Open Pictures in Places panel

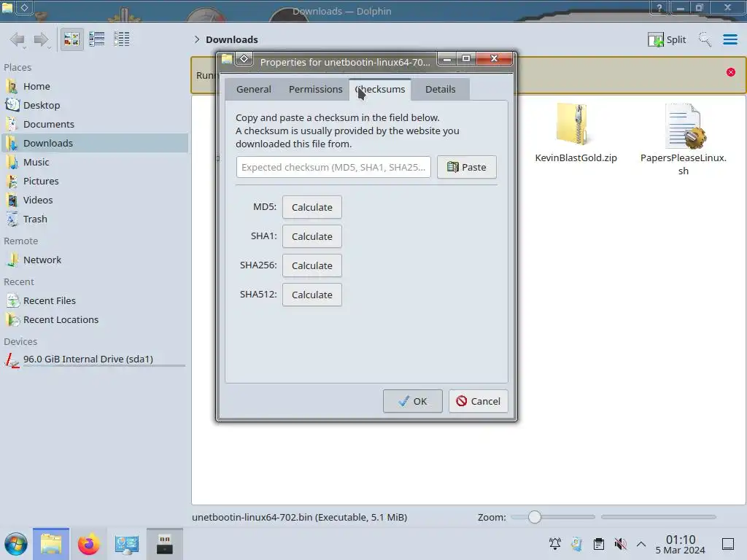(94, 182)
